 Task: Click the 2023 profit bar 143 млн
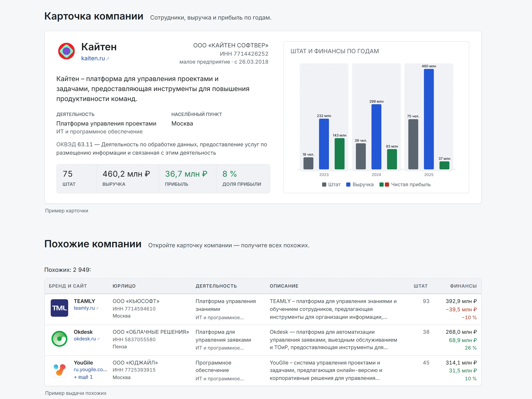point(339,154)
